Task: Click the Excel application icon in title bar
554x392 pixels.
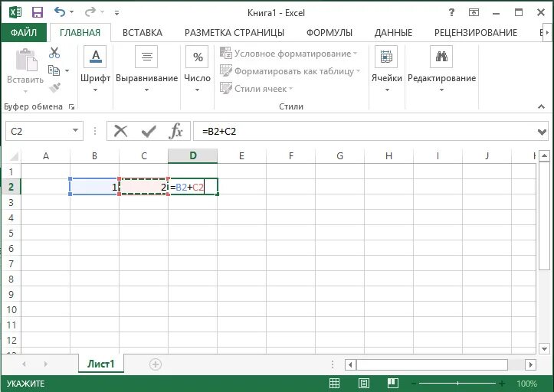Action: [x=15, y=13]
